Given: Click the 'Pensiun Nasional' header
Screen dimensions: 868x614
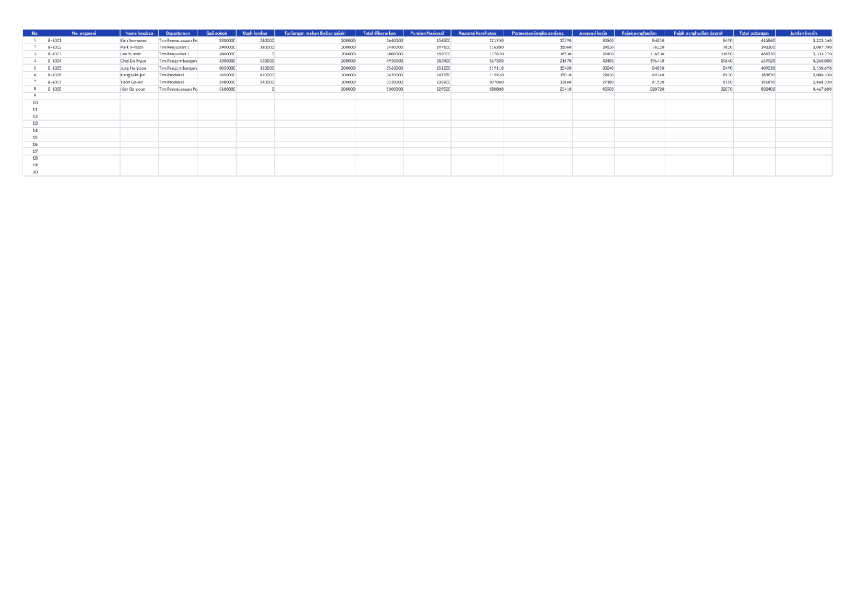Looking at the screenshot, I should coord(427,33).
